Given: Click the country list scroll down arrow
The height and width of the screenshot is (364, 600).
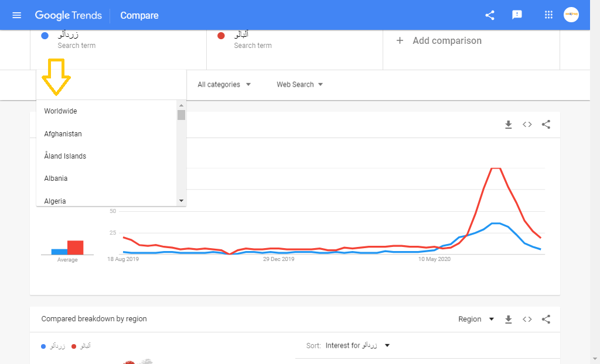Looking at the screenshot, I should 181,201.
